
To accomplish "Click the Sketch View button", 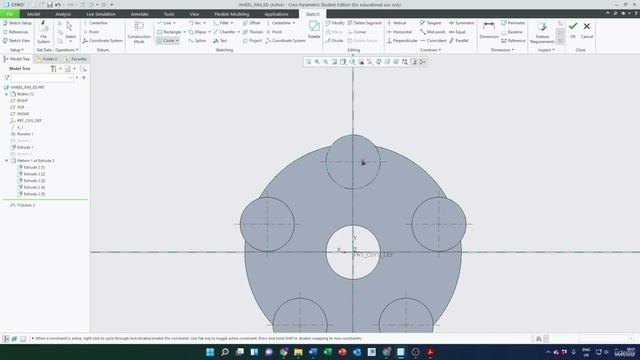I will 16,41.
